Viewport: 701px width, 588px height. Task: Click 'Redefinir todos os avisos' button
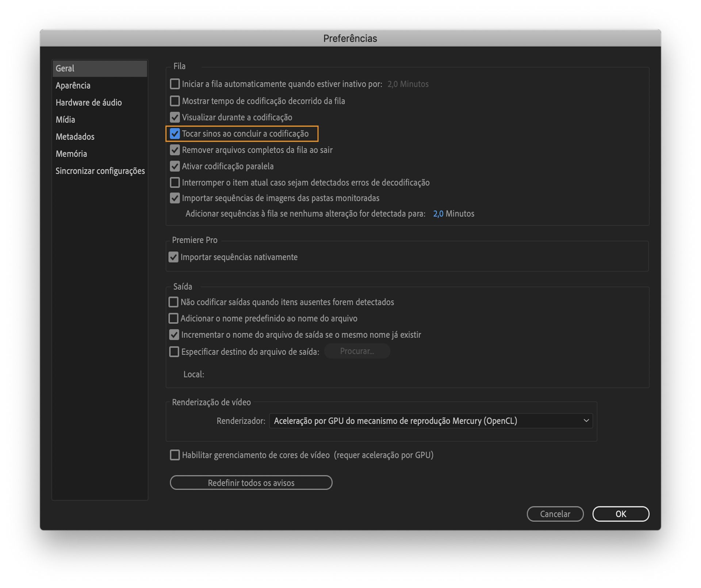tap(251, 483)
